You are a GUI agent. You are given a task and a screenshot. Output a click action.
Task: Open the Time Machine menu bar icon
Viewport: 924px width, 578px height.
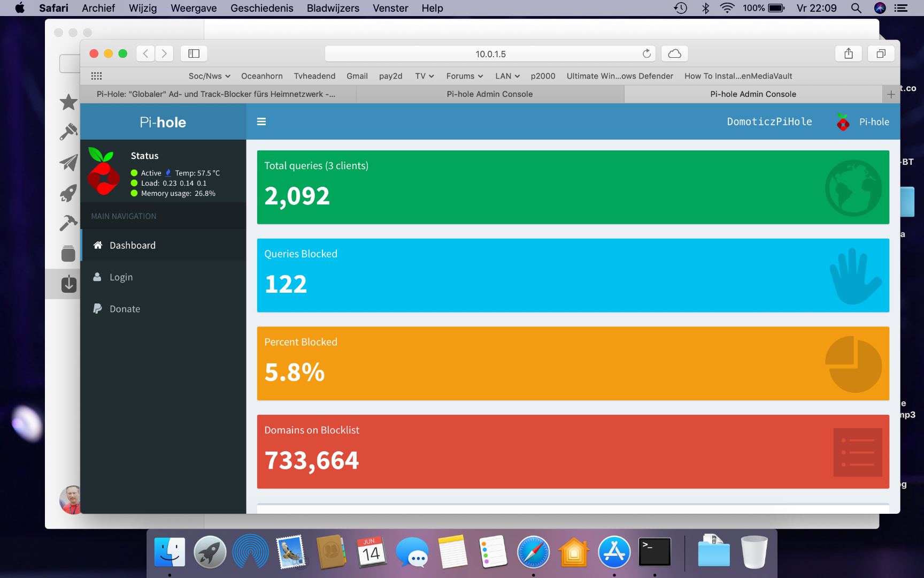click(x=680, y=8)
